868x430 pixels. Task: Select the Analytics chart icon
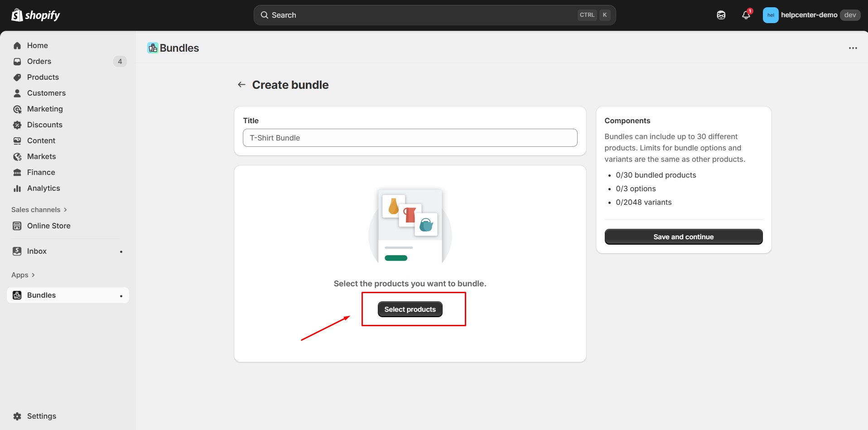click(17, 188)
